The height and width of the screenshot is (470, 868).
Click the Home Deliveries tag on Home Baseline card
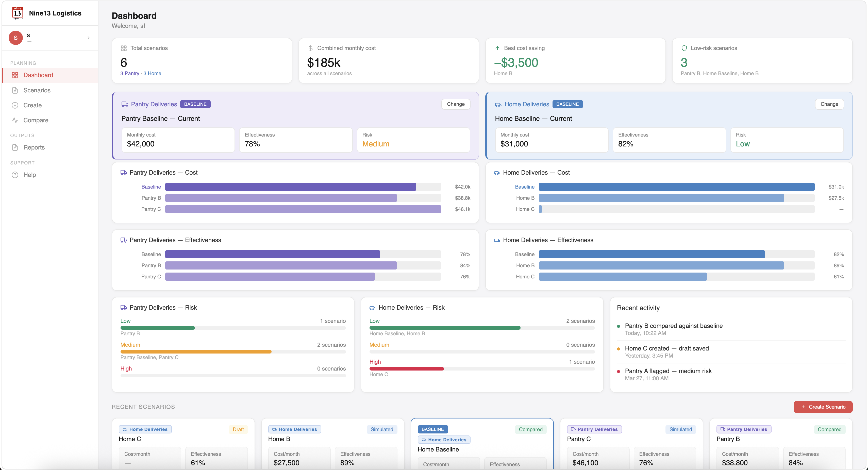pyautogui.click(x=444, y=440)
